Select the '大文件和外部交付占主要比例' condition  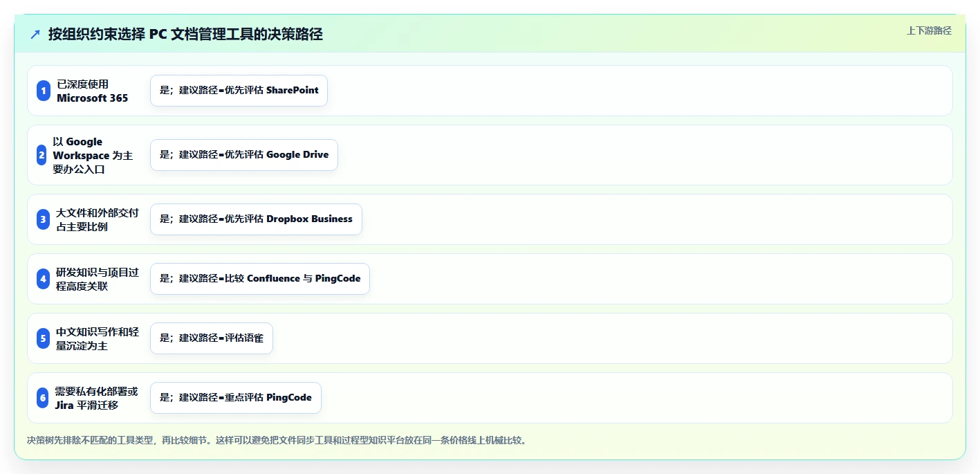coord(97,219)
